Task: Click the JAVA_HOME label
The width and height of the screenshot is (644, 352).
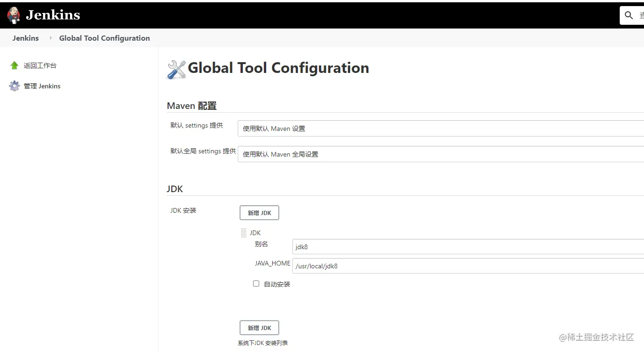Action: [x=272, y=263]
